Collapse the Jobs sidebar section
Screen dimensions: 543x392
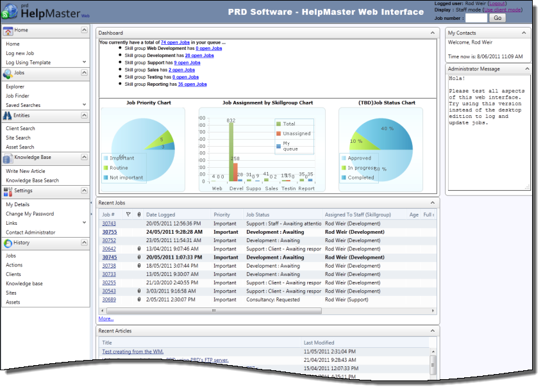click(x=84, y=72)
